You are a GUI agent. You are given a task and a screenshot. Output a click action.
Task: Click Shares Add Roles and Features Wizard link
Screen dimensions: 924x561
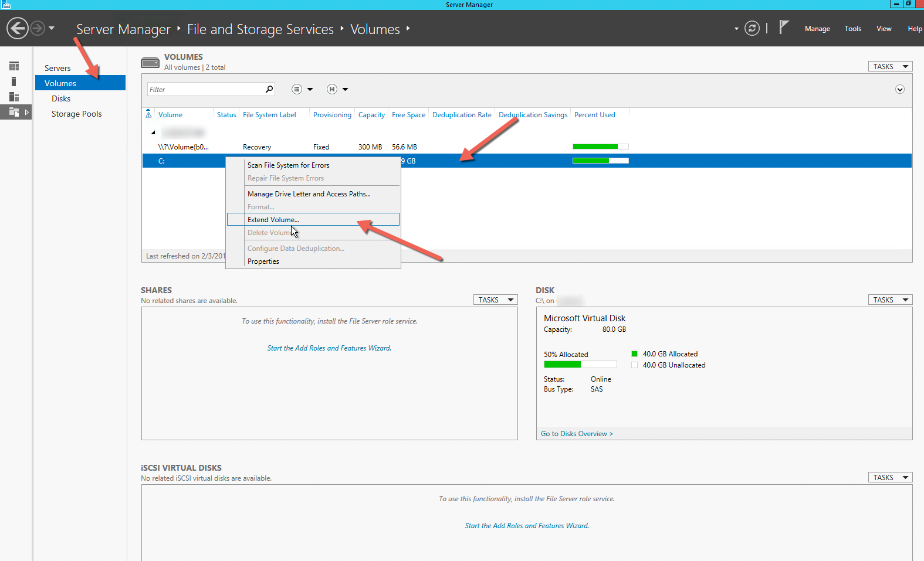coord(329,348)
